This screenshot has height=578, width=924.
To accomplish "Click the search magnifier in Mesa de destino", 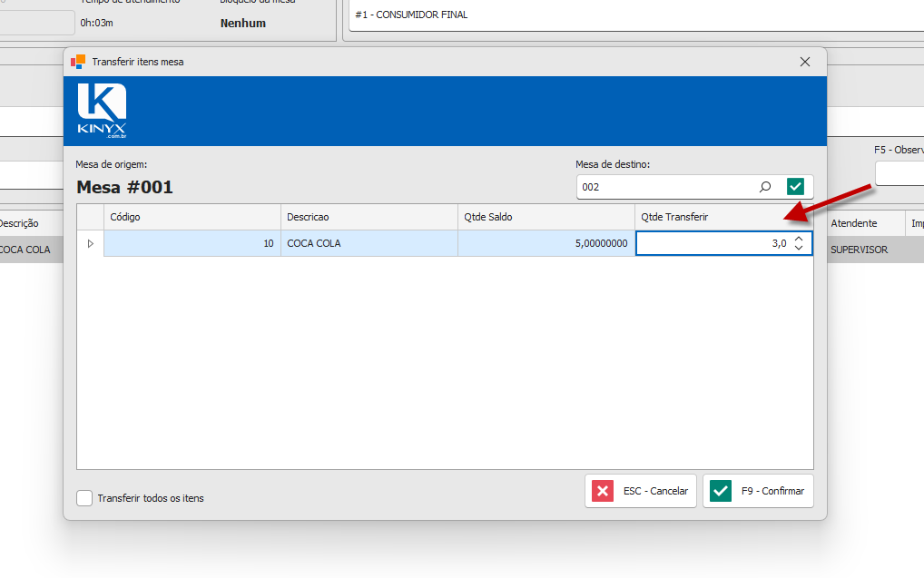I will [765, 187].
